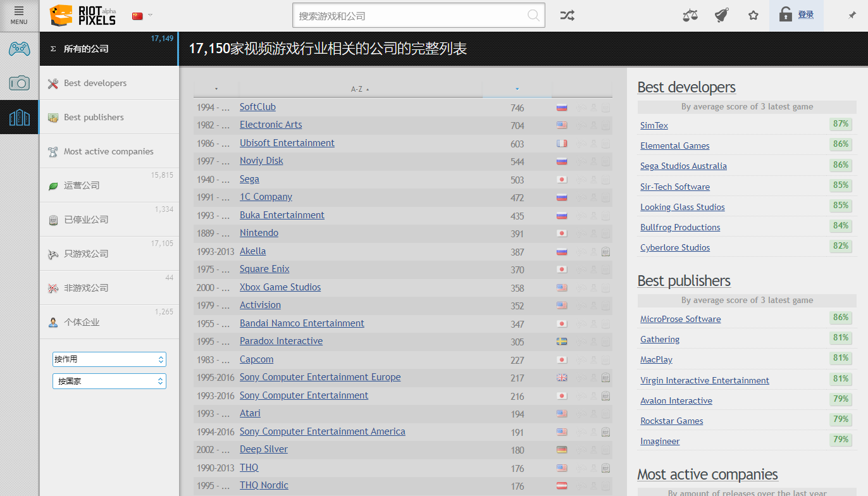Click the Sigma icon beside 所有的公司

(53, 49)
